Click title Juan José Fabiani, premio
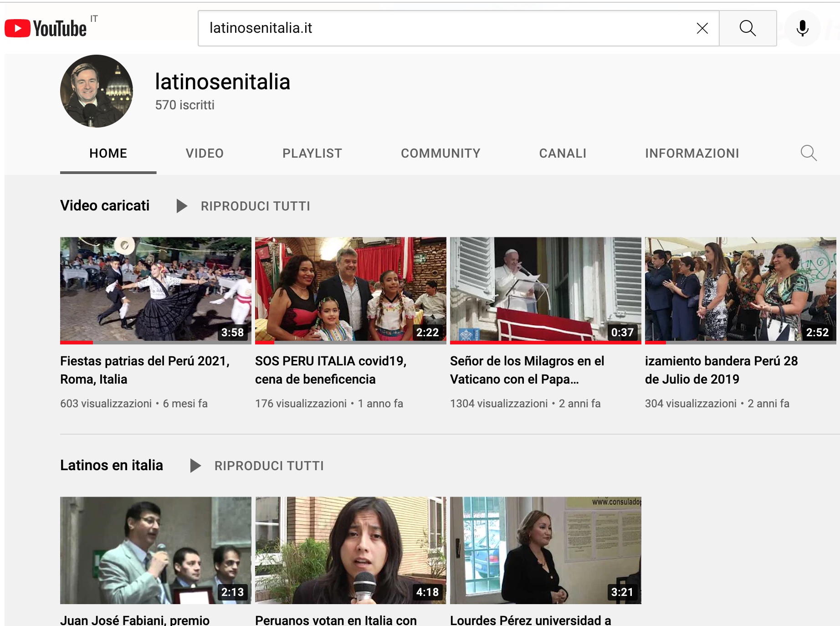This screenshot has height=626, width=840. [135, 620]
